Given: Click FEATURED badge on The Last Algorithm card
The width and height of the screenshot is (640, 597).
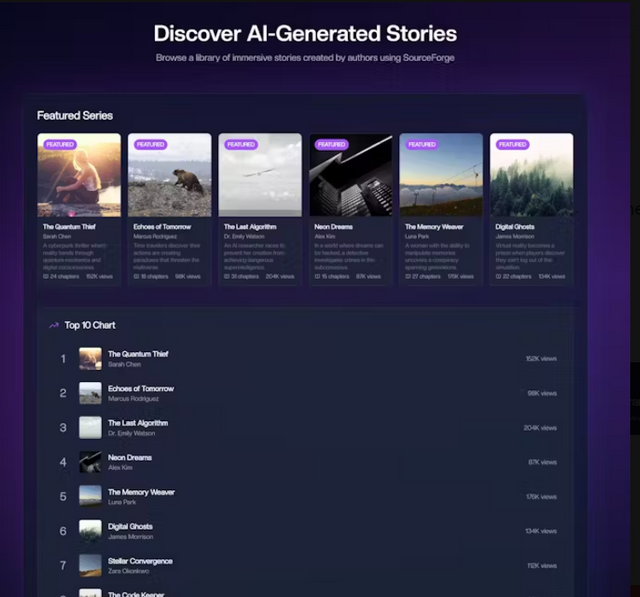Looking at the screenshot, I should tap(241, 144).
